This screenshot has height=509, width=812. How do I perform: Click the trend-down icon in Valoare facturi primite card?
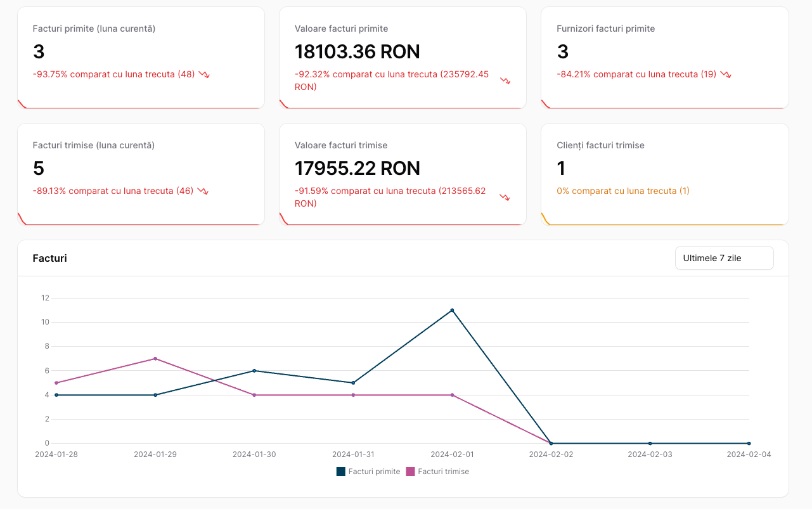(505, 81)
